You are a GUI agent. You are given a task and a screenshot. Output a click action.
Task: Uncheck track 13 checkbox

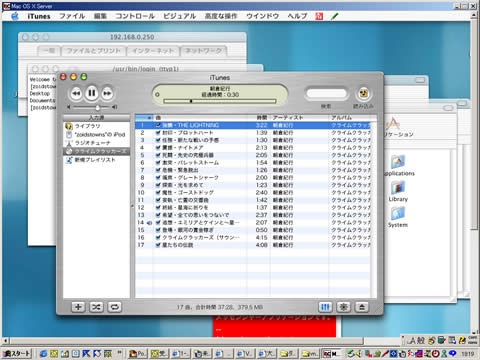tap(158, 215)
